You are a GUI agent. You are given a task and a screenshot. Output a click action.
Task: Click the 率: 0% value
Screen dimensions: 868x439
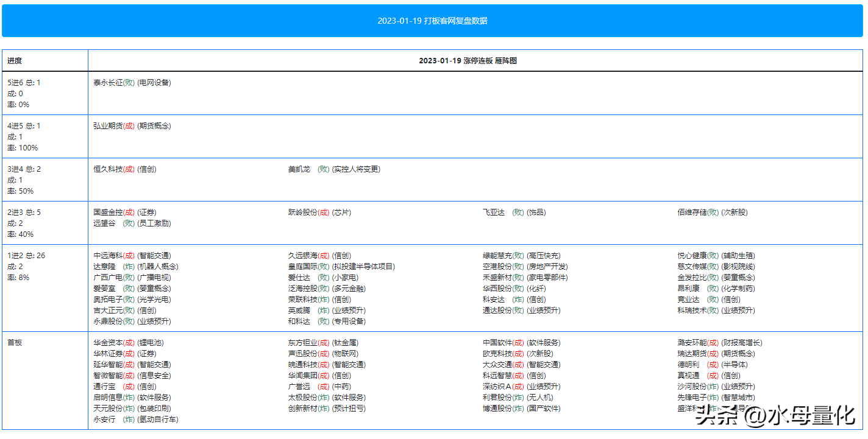tap(18, 105)
